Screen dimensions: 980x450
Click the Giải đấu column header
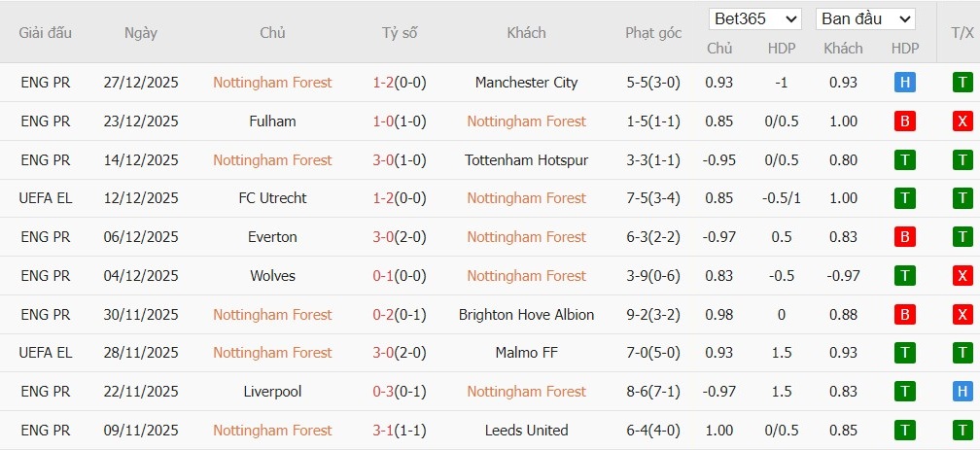(x=46, y=33)
